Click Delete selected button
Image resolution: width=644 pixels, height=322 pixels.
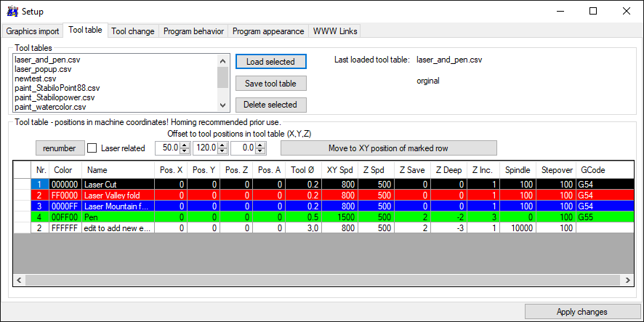click(270, 105)
